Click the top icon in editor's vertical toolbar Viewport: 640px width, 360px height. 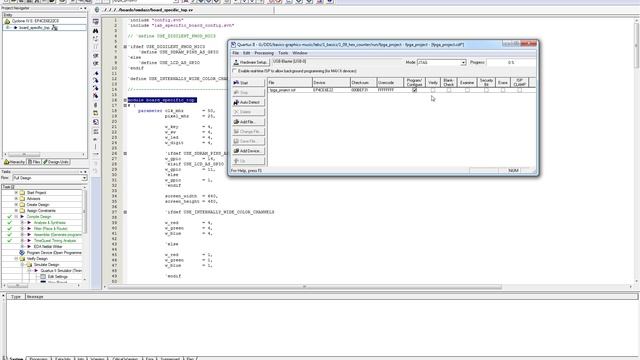96,22
